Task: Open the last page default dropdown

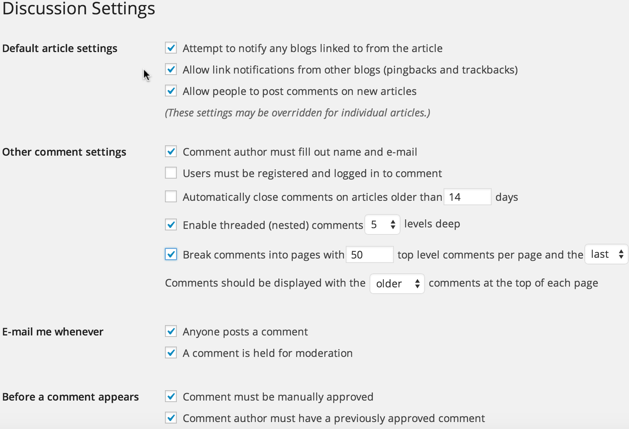Action: (607, 254)
